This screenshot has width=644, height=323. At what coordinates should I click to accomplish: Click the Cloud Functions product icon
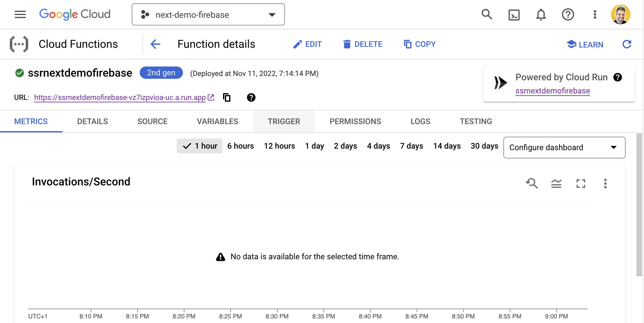coord(19,44)
